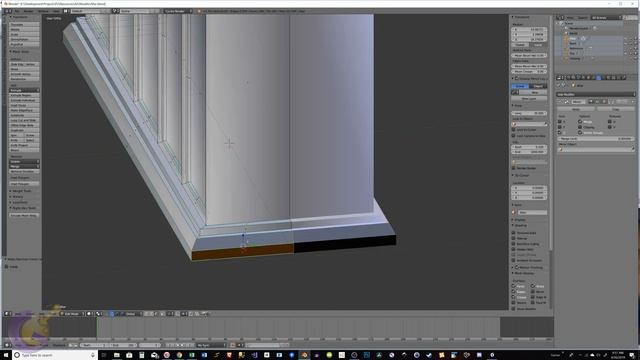The width and height of the screenshot is (640, 360).
Task: Click the Remove Doubles button
Action: point(24,171)
